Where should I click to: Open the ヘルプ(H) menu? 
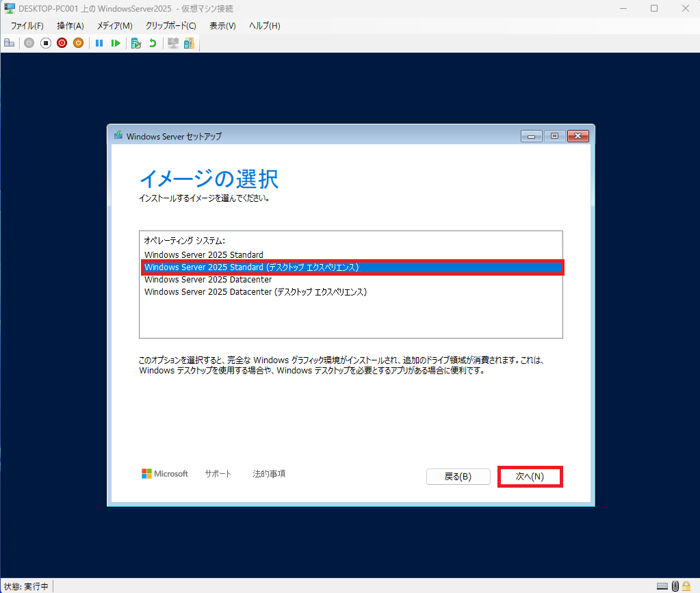point(265,26)
